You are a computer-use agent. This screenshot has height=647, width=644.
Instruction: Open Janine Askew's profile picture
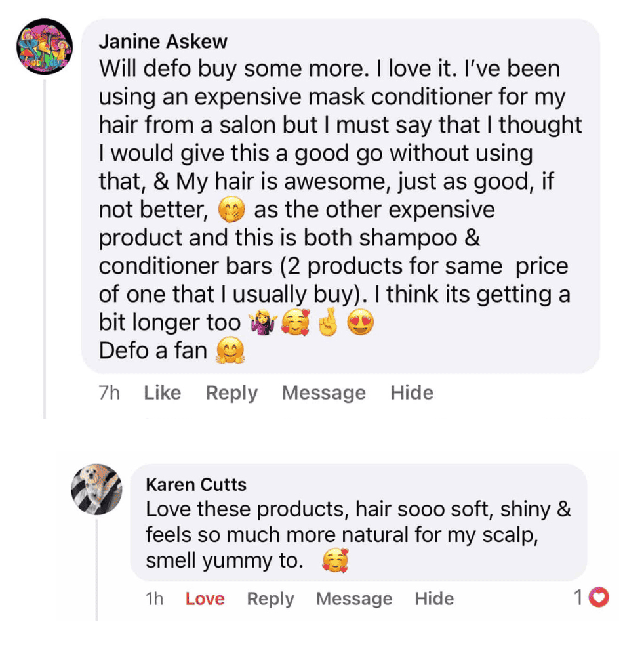[45, 48]
